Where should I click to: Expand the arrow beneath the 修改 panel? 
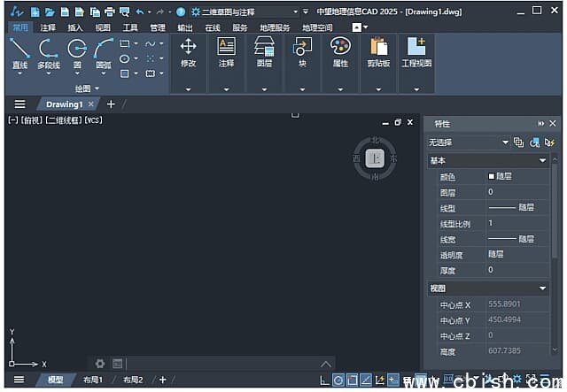[189, 89]
